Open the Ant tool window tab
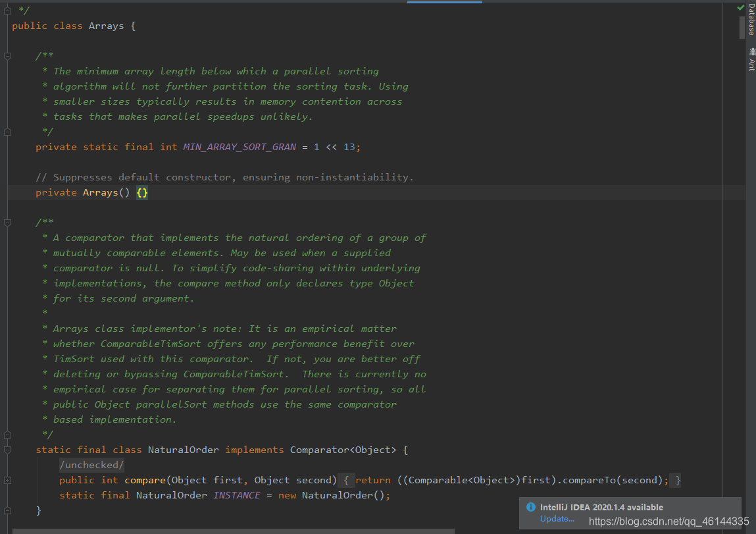 click(751, 59)
